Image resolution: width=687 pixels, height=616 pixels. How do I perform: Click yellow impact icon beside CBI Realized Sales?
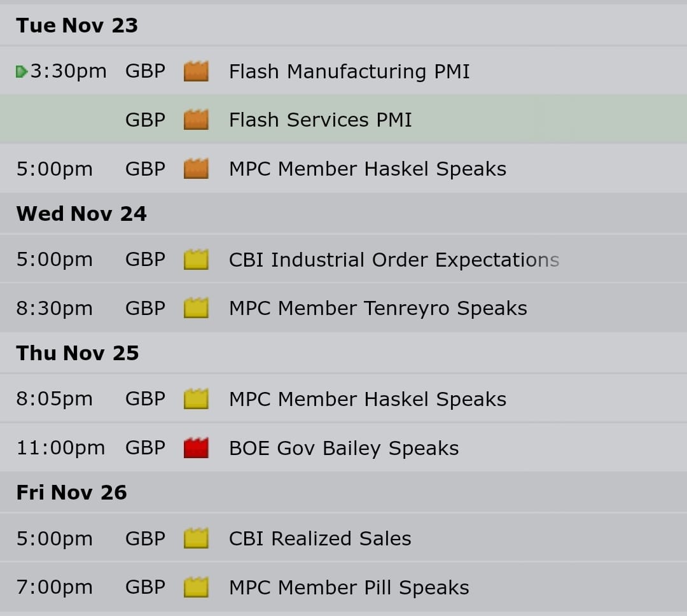tap(196, 538)
